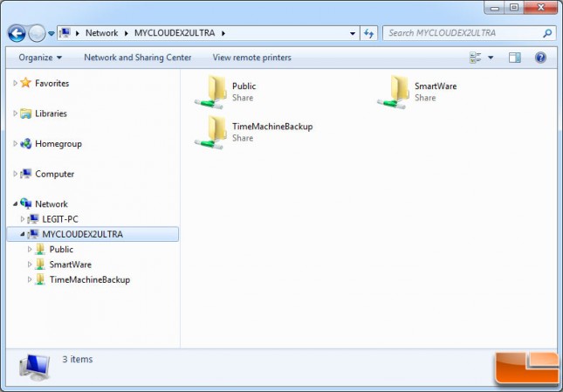Minimize the Explorer window
Viewport: 563px width, 392px height.
click(495, 7)
